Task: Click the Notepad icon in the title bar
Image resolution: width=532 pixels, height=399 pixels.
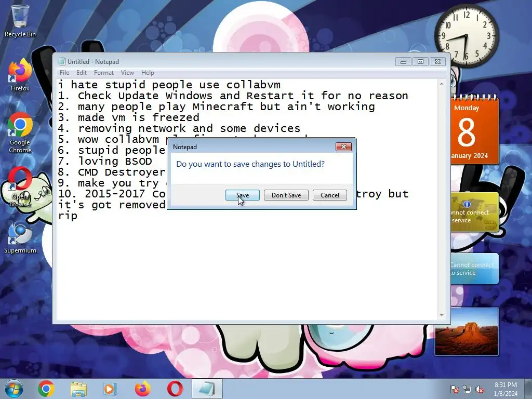Action: pos(62,61)
